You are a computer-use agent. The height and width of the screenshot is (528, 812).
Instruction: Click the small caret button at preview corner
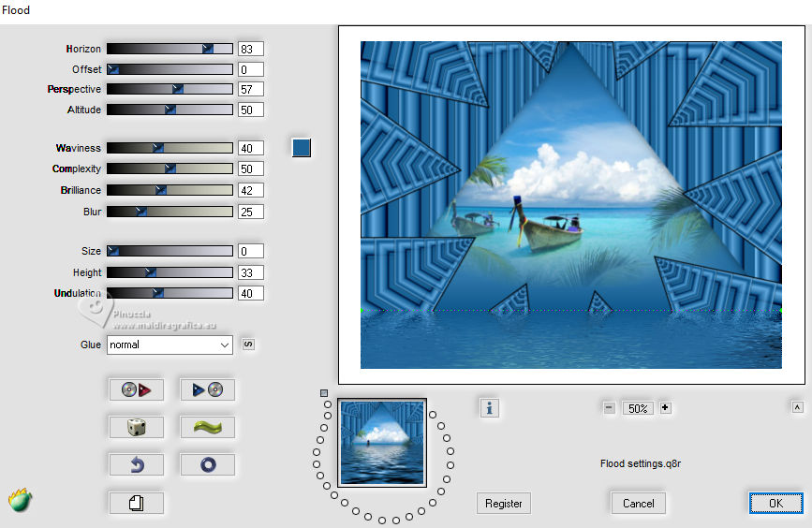798,407
